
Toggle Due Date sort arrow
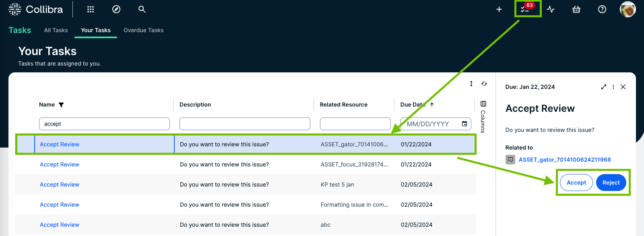coord(432,105)
